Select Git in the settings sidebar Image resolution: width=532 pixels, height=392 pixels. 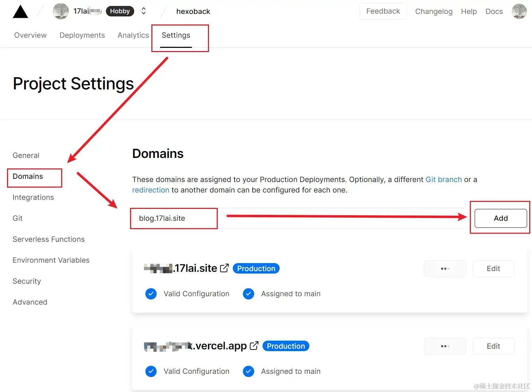(x=17, y=218)
